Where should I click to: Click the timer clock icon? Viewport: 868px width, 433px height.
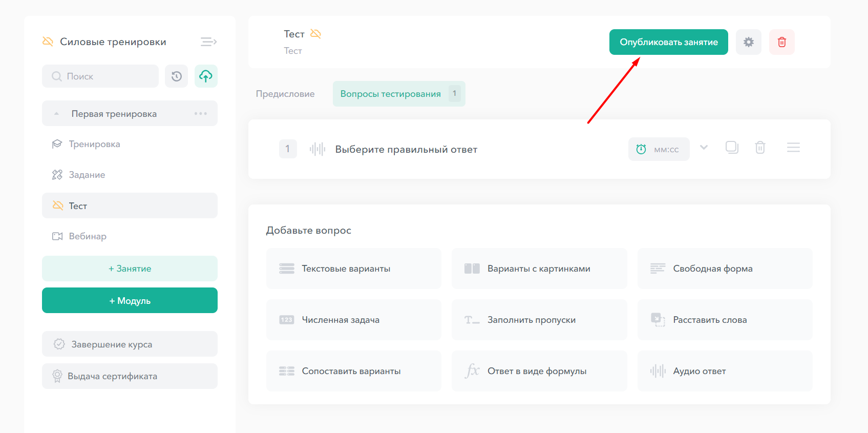(x=641, y=149)
